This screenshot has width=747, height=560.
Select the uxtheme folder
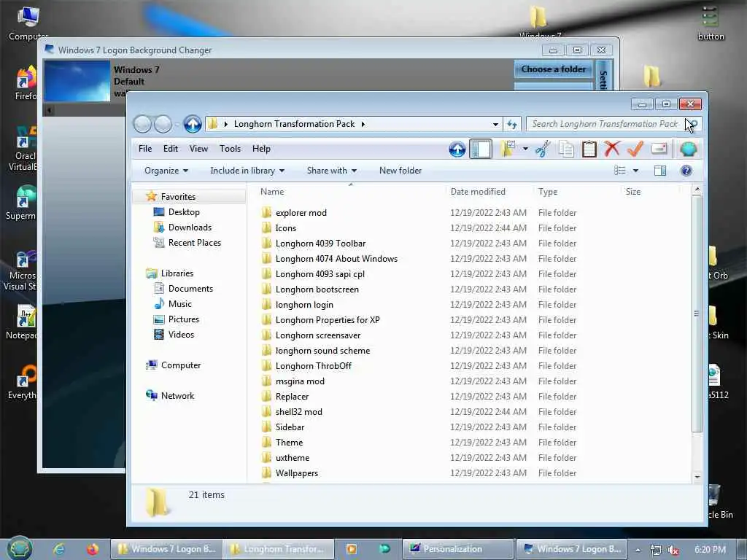(292, 458)
